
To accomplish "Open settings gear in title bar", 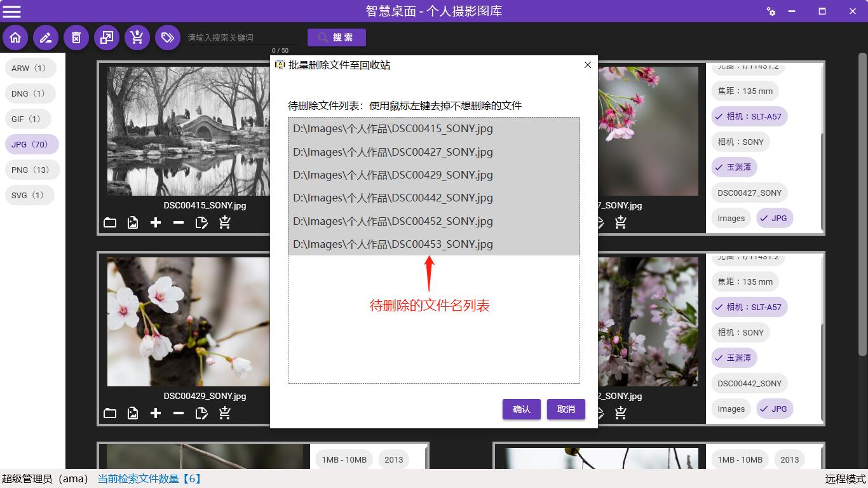I will point(771,11).
